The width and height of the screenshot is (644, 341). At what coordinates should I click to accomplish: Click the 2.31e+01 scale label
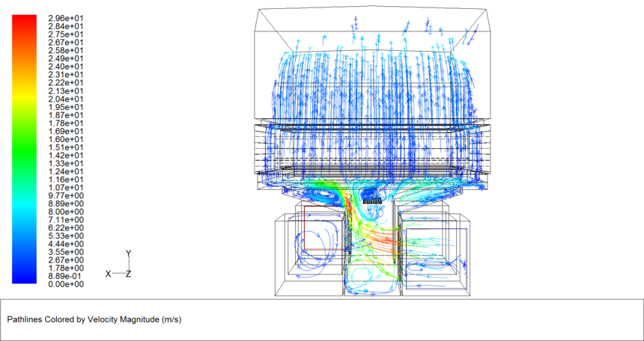tap(66, 75)
